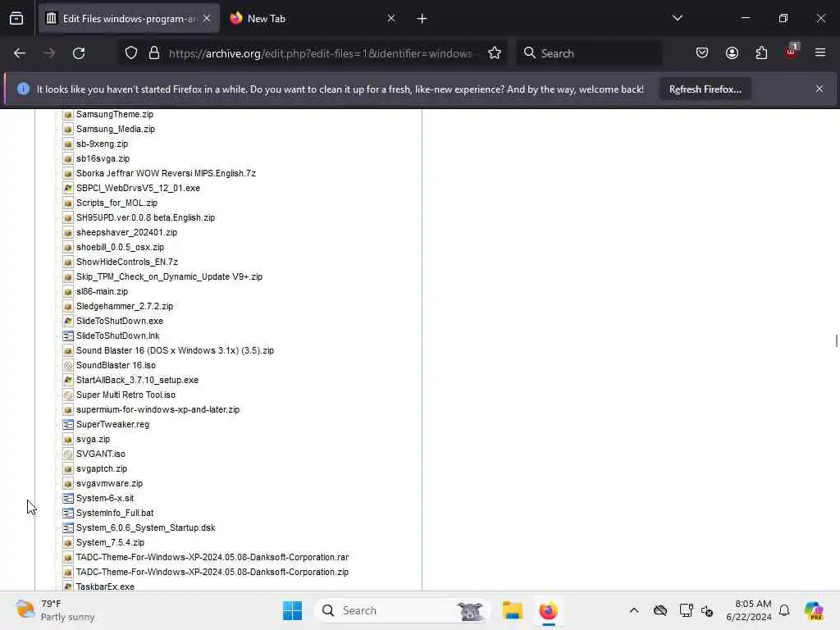Click the SBPCI_WebDrvsV5_12_01.exe executable icon
Viewport: 840px width, 630px height.
click(67, 188)
